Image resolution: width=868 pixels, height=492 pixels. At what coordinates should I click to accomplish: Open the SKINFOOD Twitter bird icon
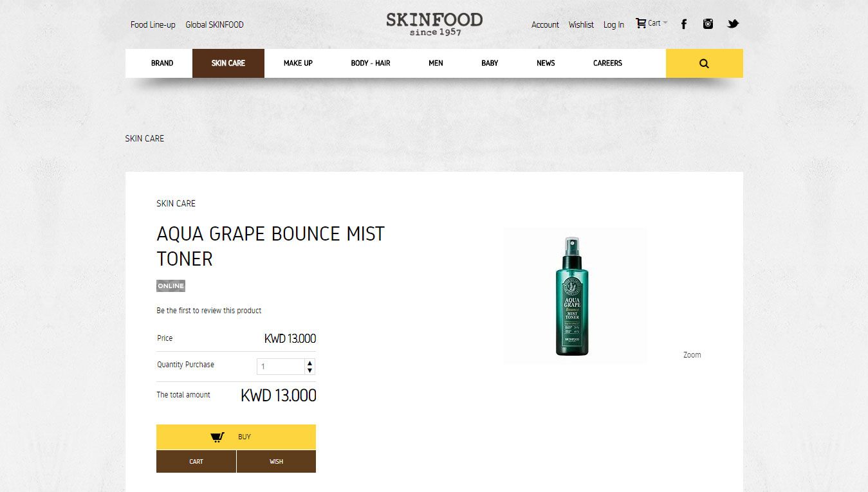pyautogui.click(x=733, y=24)
